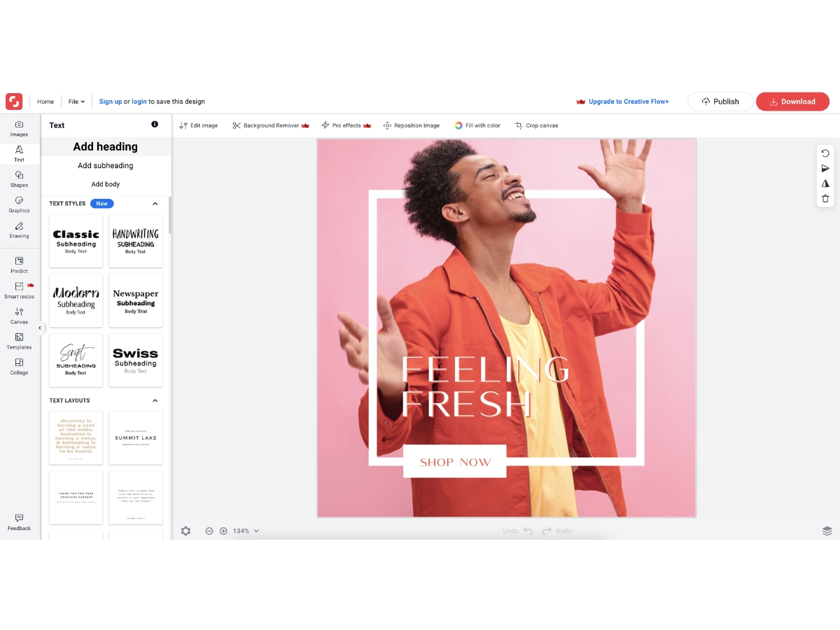The height and width of the screenshot is (630, 840).
Task: Click Add subheading
Action: (106, 166)
